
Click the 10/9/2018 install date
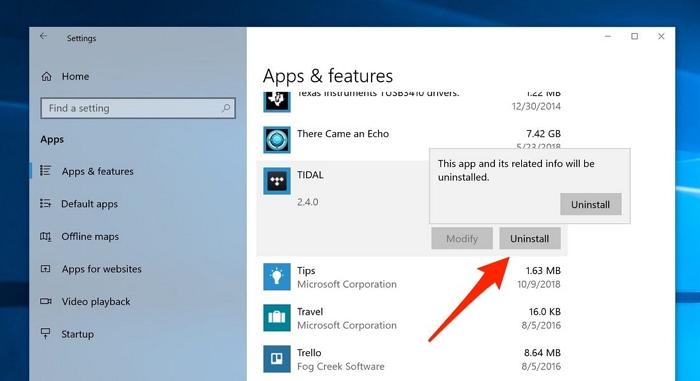(539, 285)
